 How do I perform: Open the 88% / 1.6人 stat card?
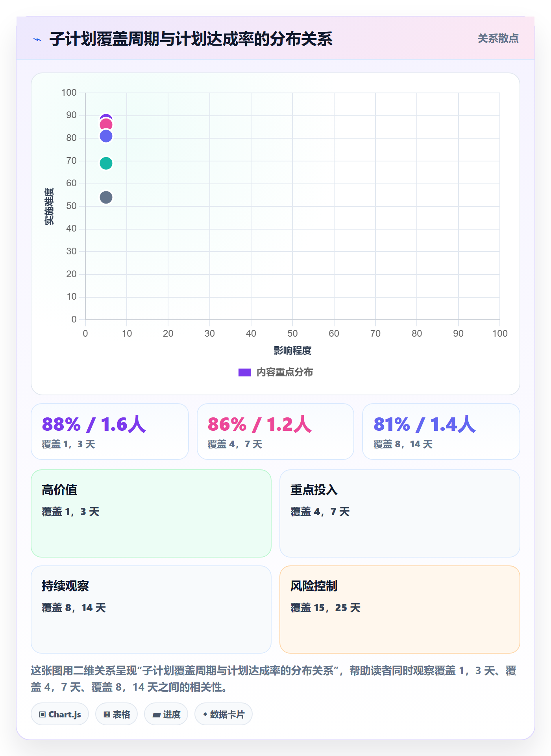[110, 432]
